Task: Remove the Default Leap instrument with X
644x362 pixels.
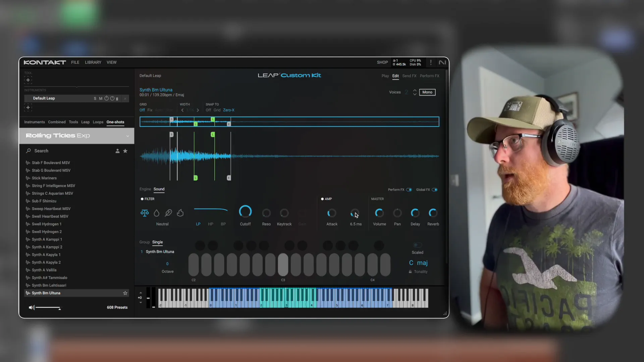Action: click(125, 99)
